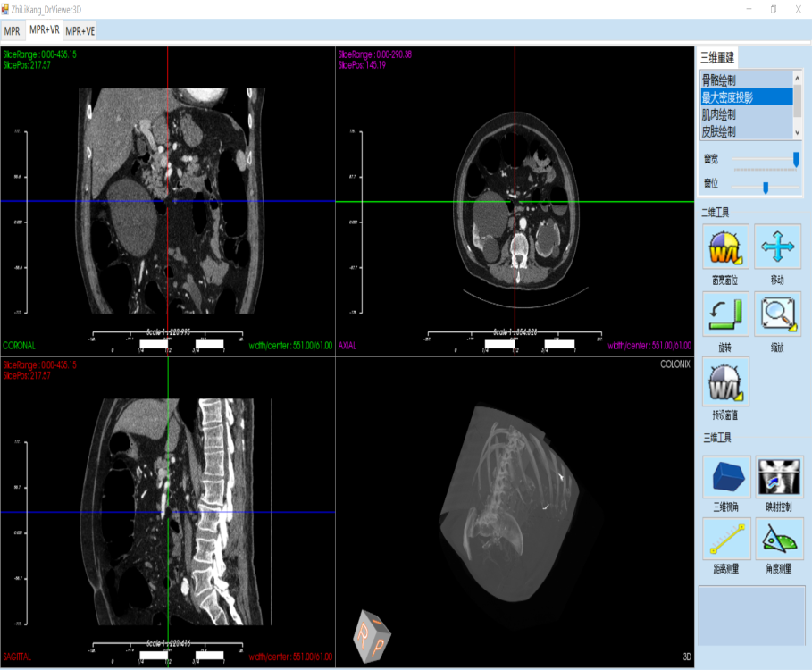Minimize the DrViewer3D window

tap(749, 9)
